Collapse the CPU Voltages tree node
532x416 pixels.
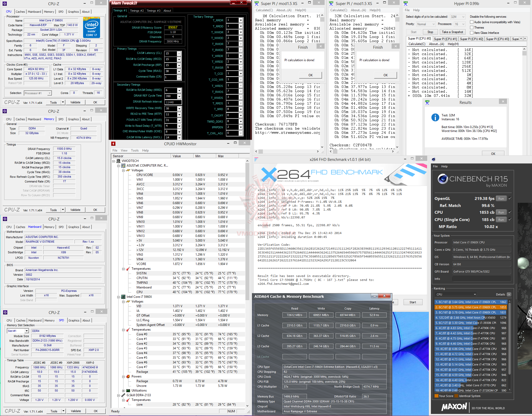pyautogui.click(x=123, y=301)
